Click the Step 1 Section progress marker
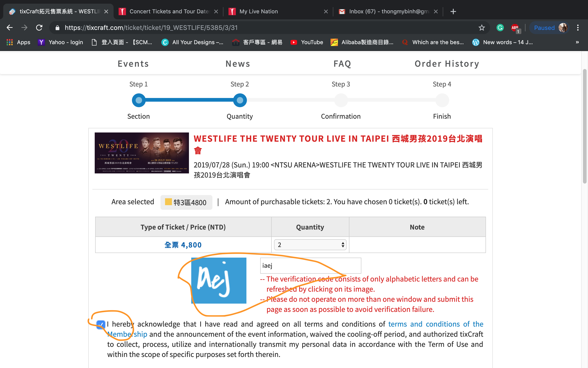The height and width of the screenshot is (368, 588). tap(139, 100)
